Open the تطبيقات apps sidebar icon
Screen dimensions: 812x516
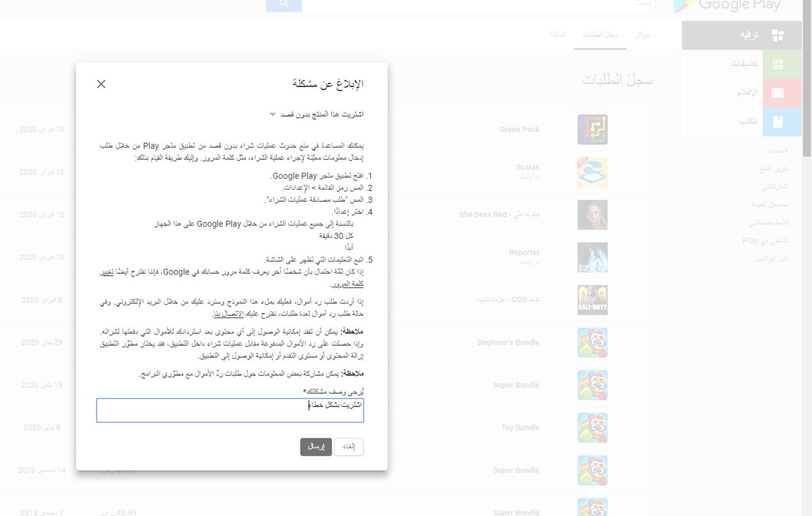[777, 64]
